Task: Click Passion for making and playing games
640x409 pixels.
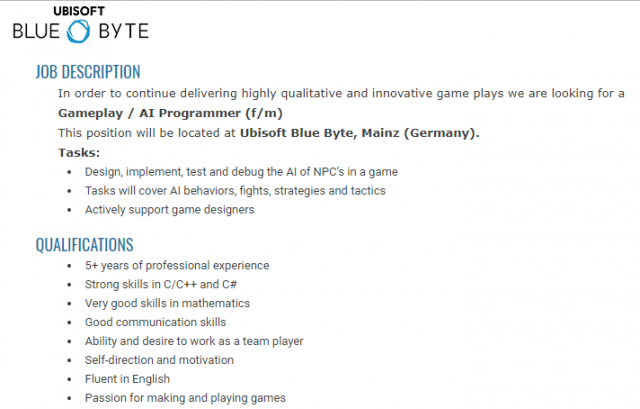Action: tap(185, 398)
